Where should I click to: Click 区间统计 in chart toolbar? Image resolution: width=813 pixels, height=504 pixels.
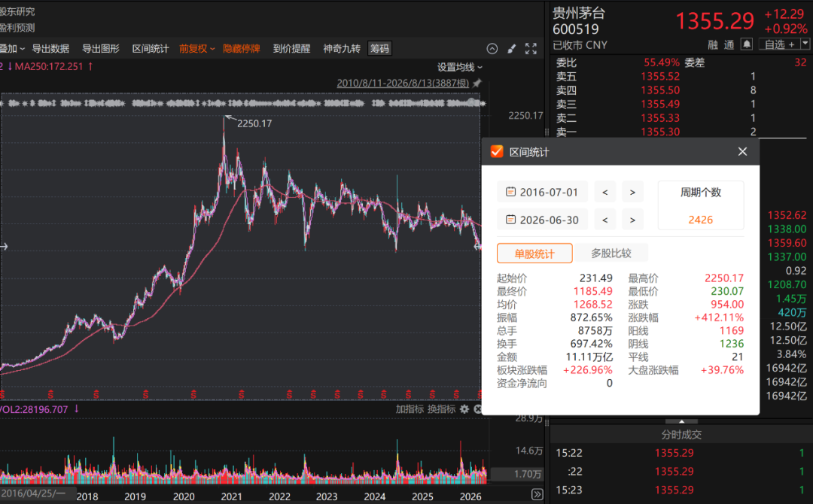[x=151, y=49]
